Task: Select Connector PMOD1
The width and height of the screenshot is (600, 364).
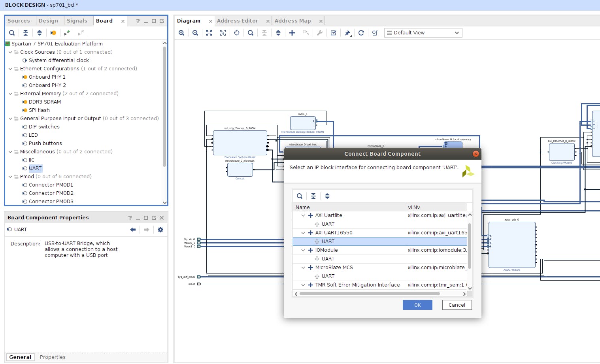Action: click(51, 185)
